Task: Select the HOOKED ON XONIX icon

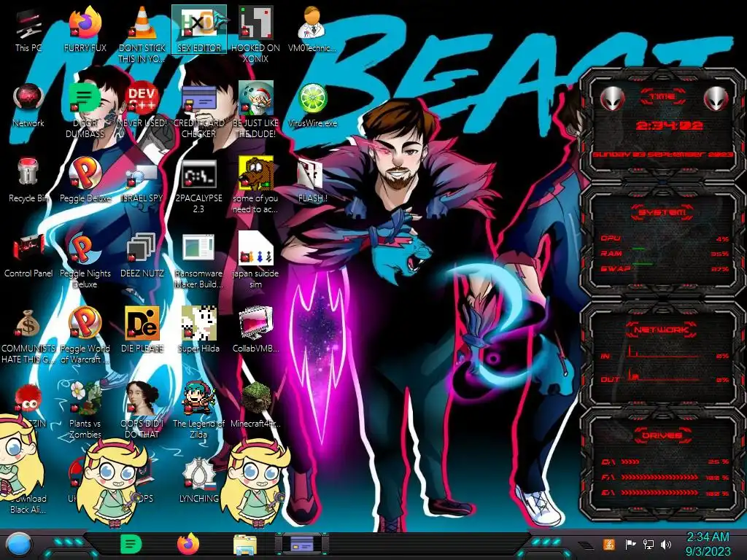Action: coord(255,34)
